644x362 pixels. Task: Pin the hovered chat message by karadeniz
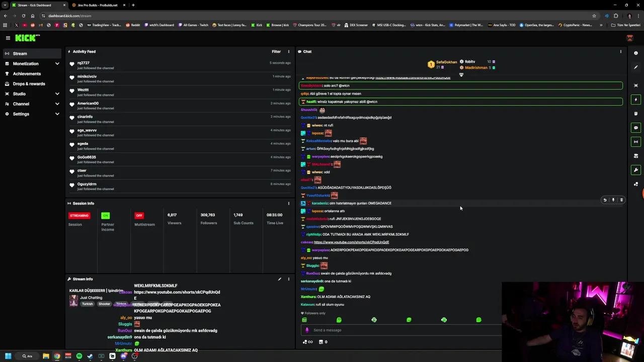pyautogui.click(x=613, y=200)
